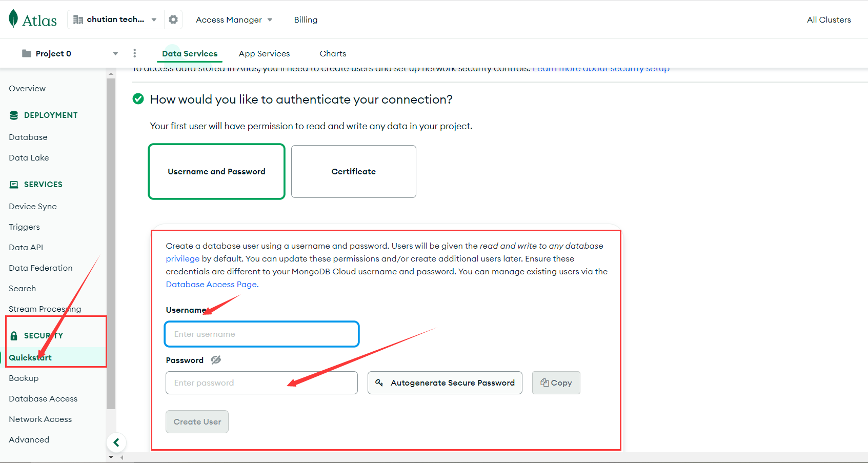868x463 pixels.
Task: Expand the chutian tech organization dropdown
Action: click(154, 19)
